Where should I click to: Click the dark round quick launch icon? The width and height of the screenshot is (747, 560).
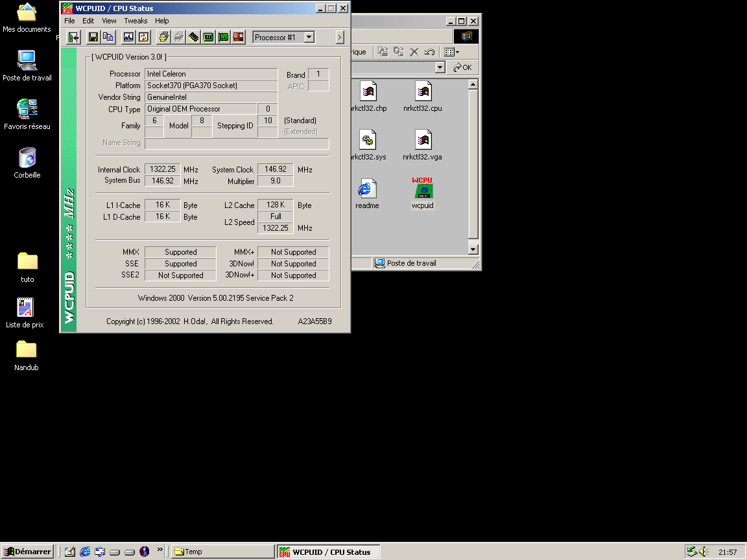point(145,552)
